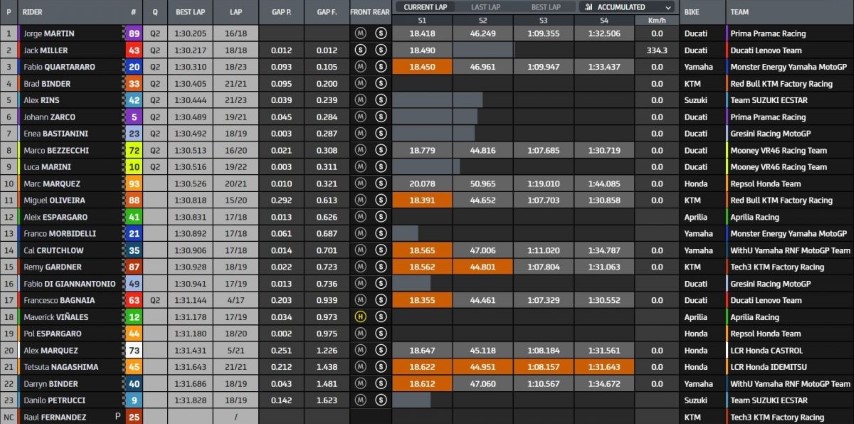Click Pol Espargaro's rear tyre S icon
The image size is (854, 424).
click(x=381, y=334)
